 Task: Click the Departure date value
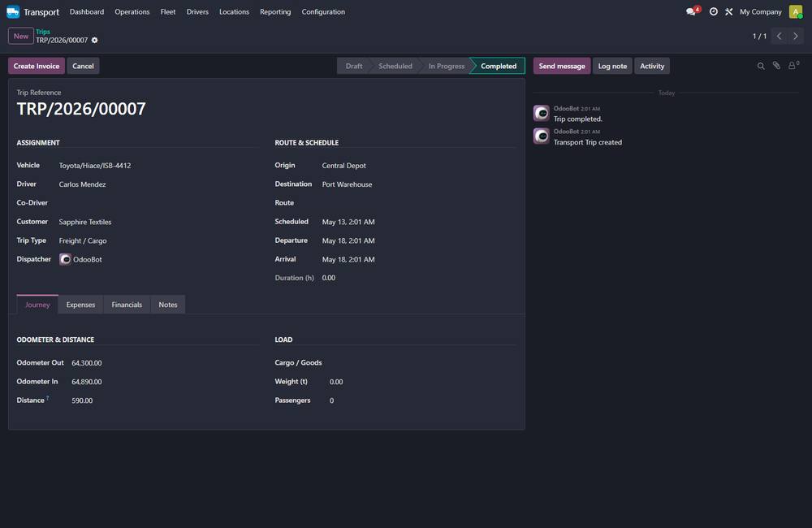[x=348, y=240]
